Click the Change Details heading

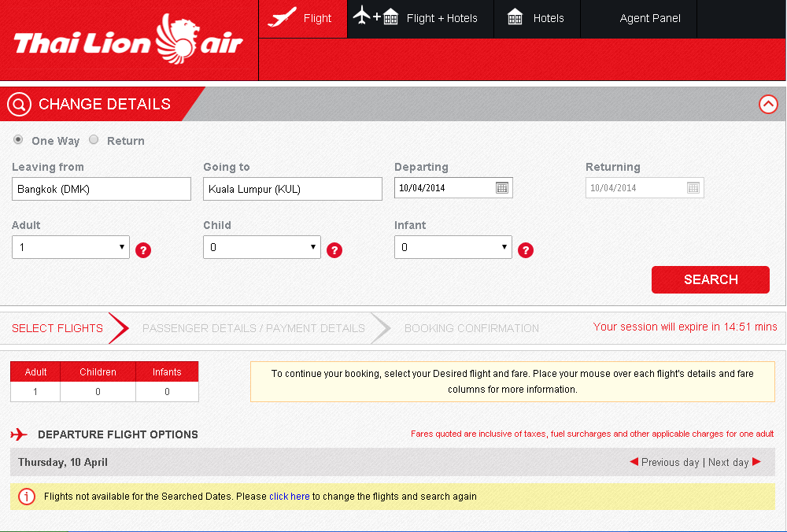105,104
